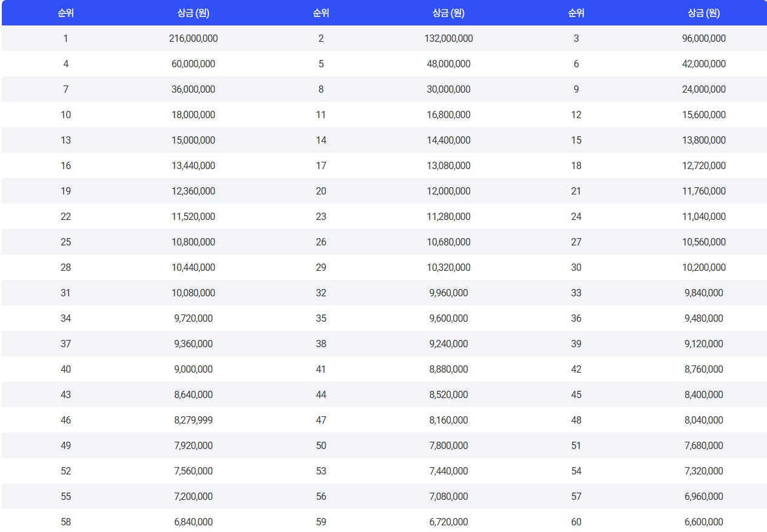Click the 9,360,000 amount
767x532 pixels.
193,344
